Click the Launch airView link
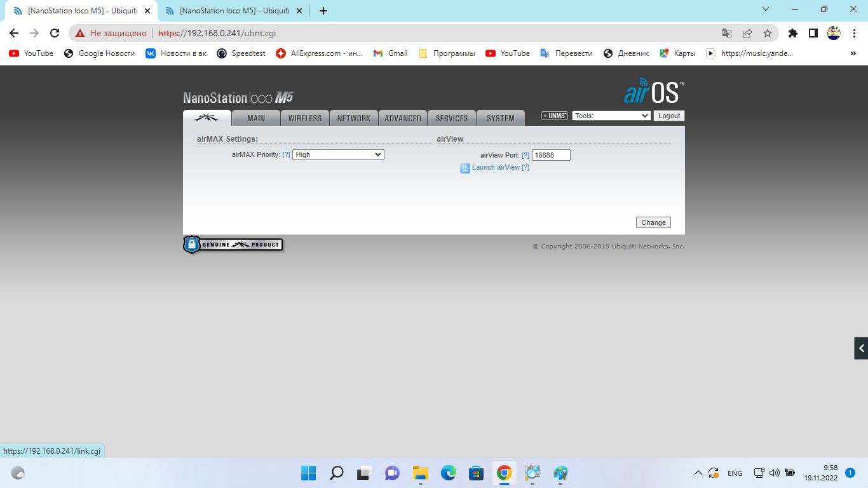868x488 pixels. pyautogui.click(x=496, y=167)
